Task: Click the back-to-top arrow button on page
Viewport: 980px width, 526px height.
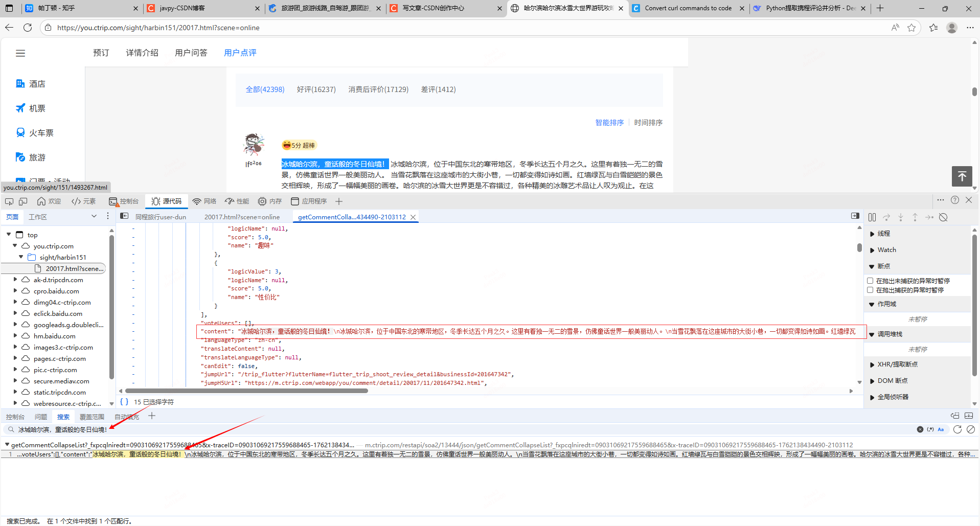Action: [x=962, y=176]
